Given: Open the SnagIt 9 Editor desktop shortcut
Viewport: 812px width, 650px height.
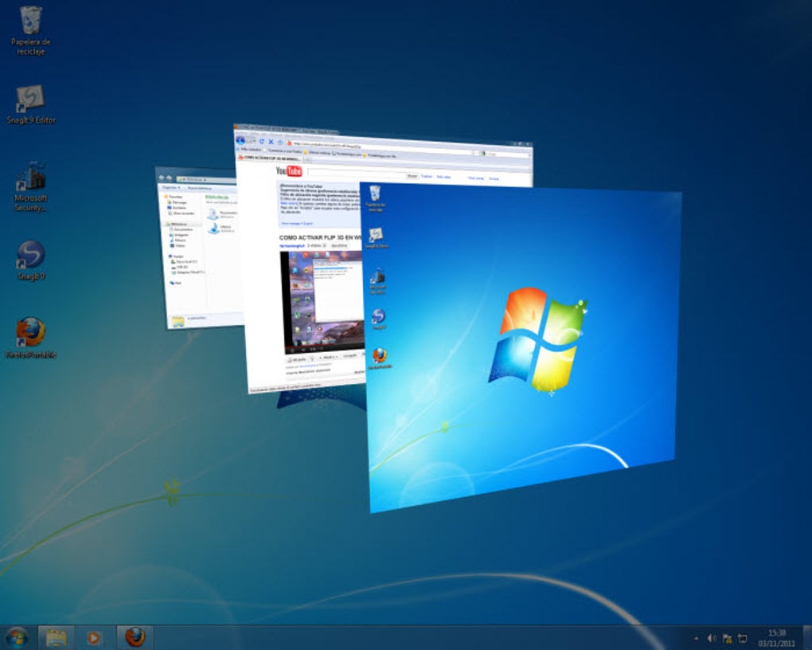Looking at the screenshot, I should coord(30,104).
